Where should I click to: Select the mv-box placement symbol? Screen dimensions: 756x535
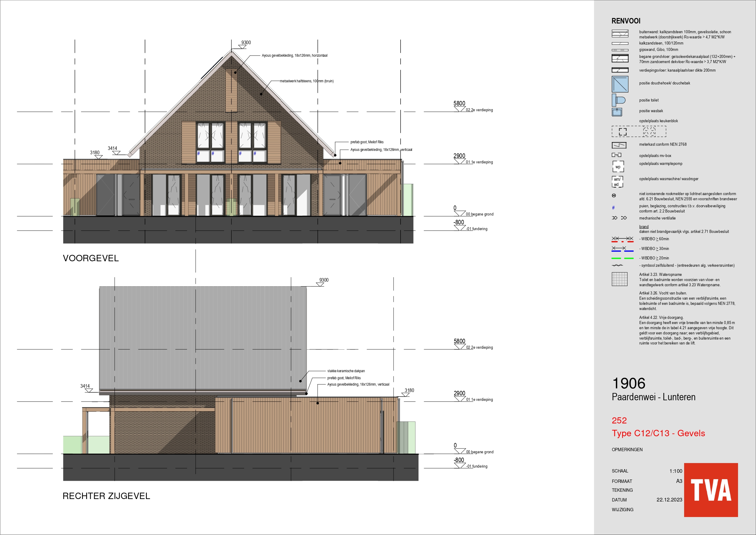(x=616, y=155)
